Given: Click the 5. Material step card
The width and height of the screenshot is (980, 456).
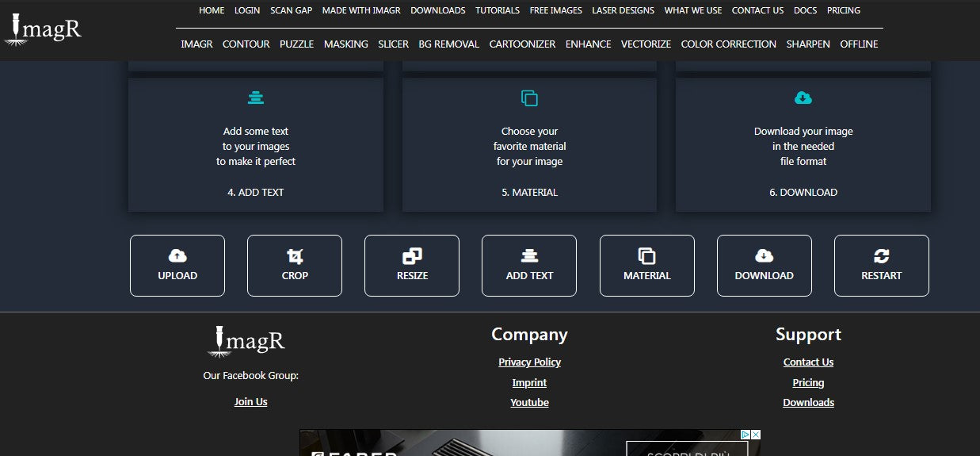Looking at the screenshot, I should (x=529, y=144).
